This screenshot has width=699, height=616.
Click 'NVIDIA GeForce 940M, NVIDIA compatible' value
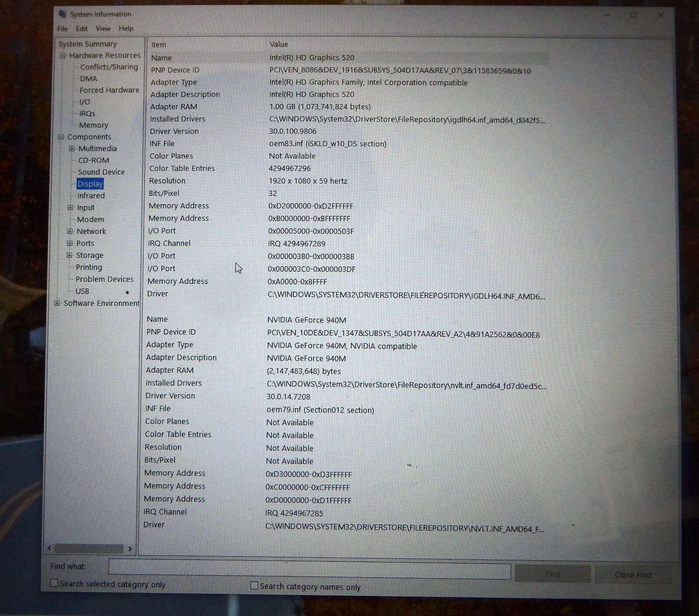point(342,346)
